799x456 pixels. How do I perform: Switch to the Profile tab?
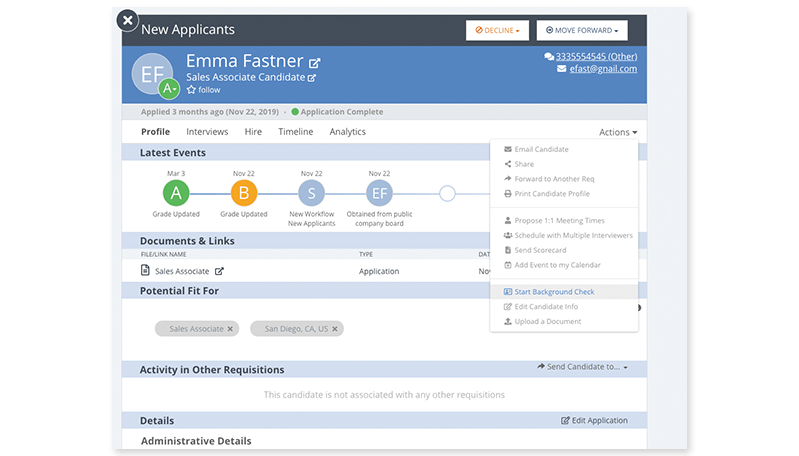155,131
